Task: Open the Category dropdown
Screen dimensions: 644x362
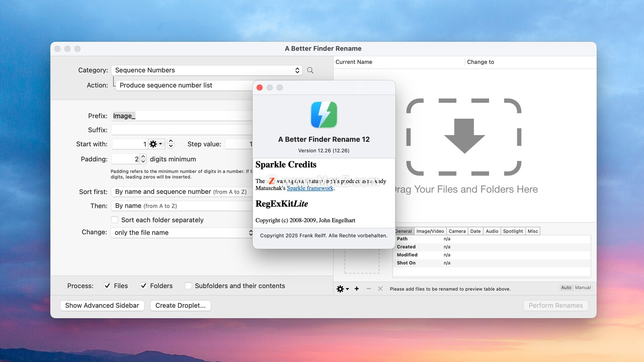Action: pyautogui.click(x=207, y=70)
